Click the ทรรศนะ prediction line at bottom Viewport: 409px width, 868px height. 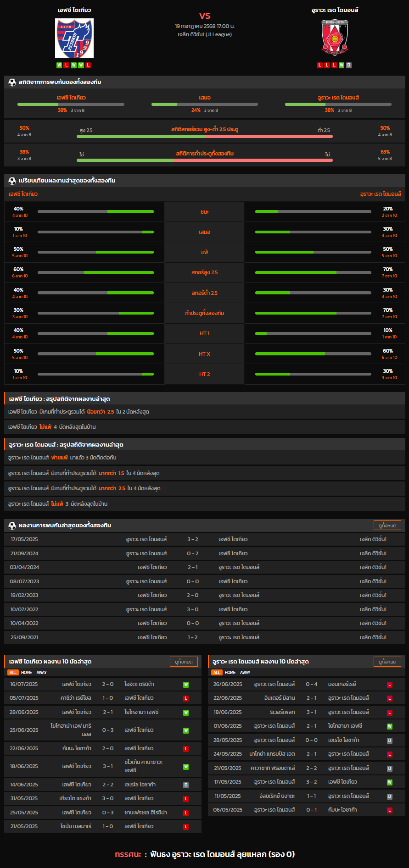pyautogui.click(x=205, y=854)
